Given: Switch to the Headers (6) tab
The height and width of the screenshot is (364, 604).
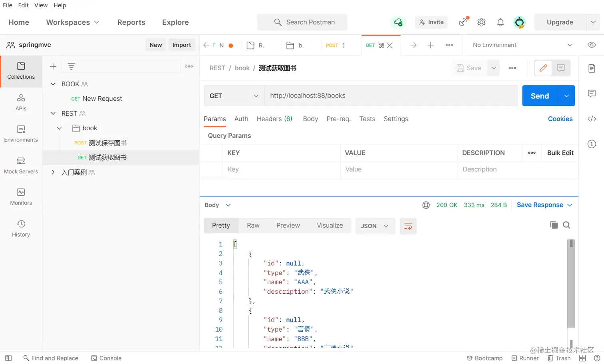Looking at the screenshot, I should [274, 119].
